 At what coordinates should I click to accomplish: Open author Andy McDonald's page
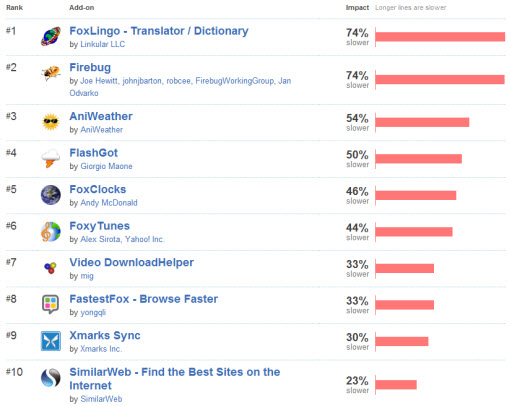[109, 203]
